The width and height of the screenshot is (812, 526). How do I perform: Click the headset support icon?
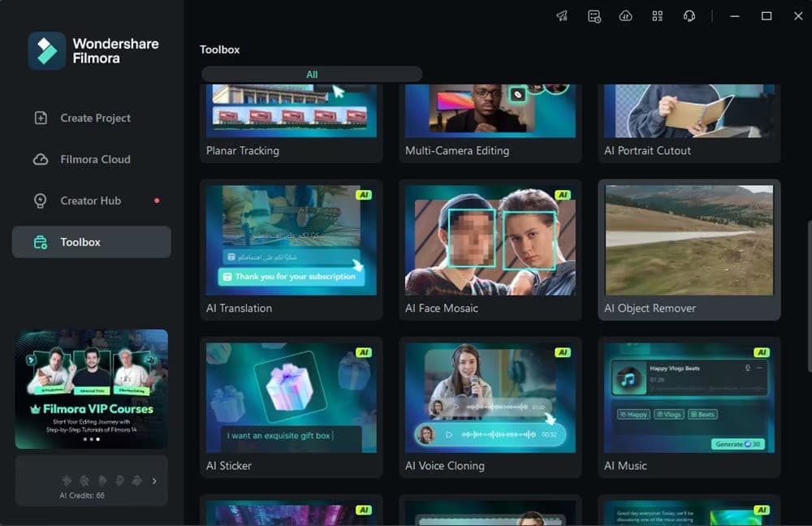689,16
